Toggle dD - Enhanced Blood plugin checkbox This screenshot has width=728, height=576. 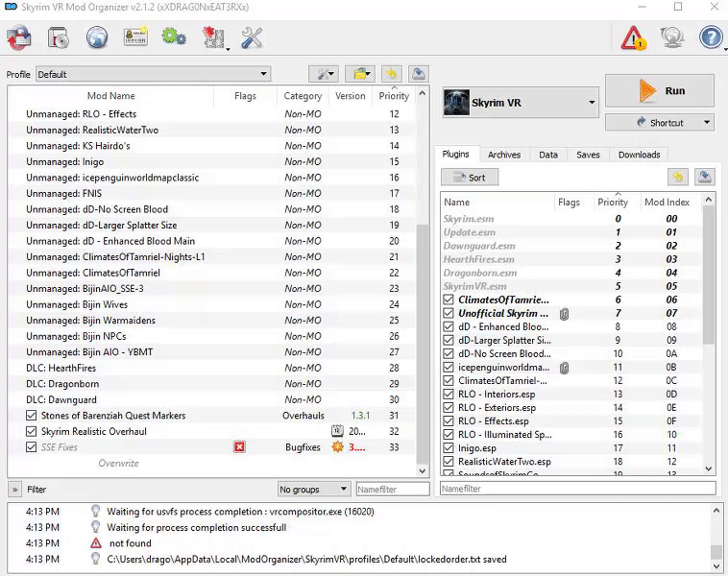(448, 326)
